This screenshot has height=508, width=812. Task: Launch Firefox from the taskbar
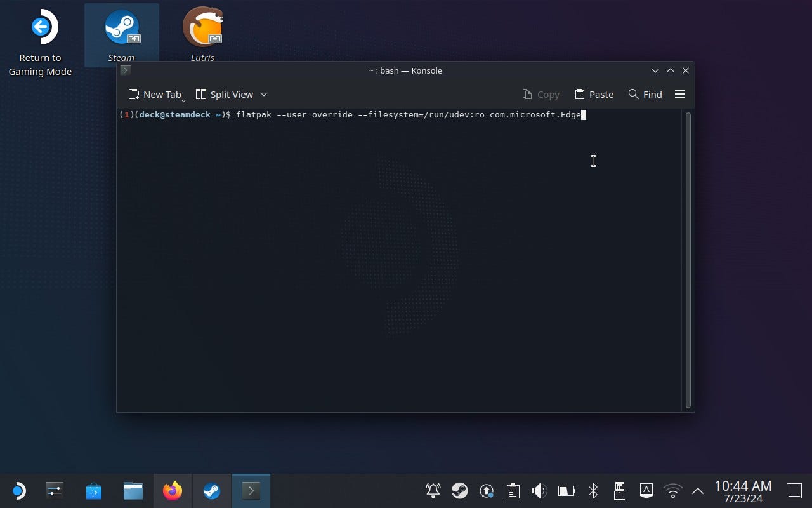point(173,491)
